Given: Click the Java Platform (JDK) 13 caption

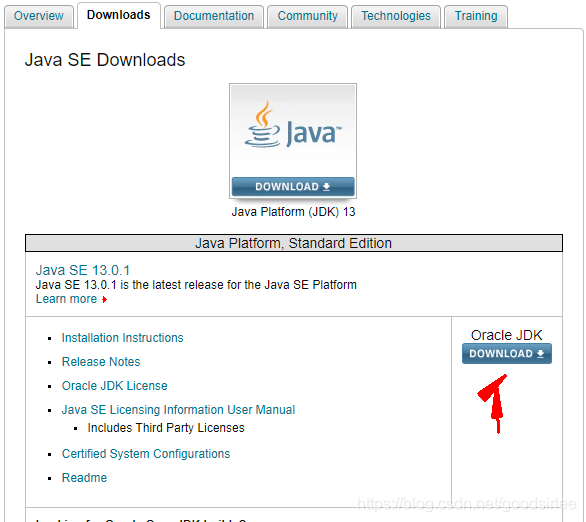Looking at the screenshot, I should coord(293,212).
